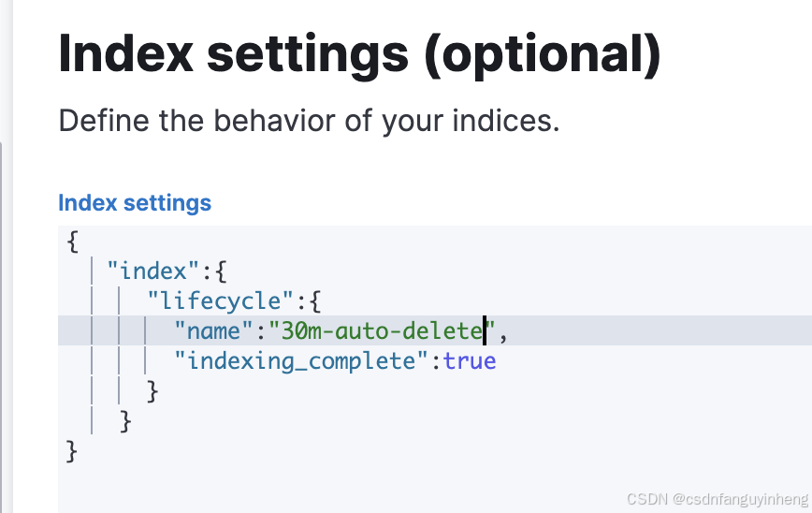The height and width of the screenshot is (513, 812).
Task: Click the "indexing_complete" key
Action: pyautogui.click(x=301, y=361)
